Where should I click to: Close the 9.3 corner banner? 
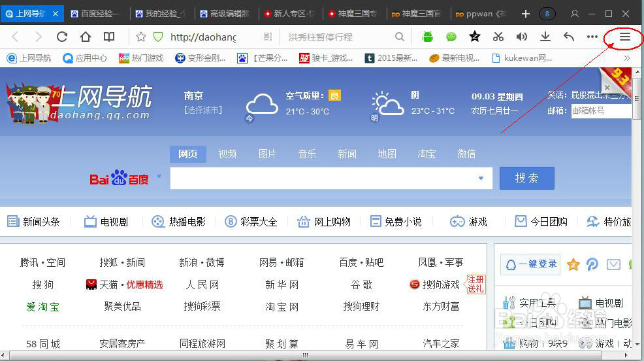pos(607,87)
